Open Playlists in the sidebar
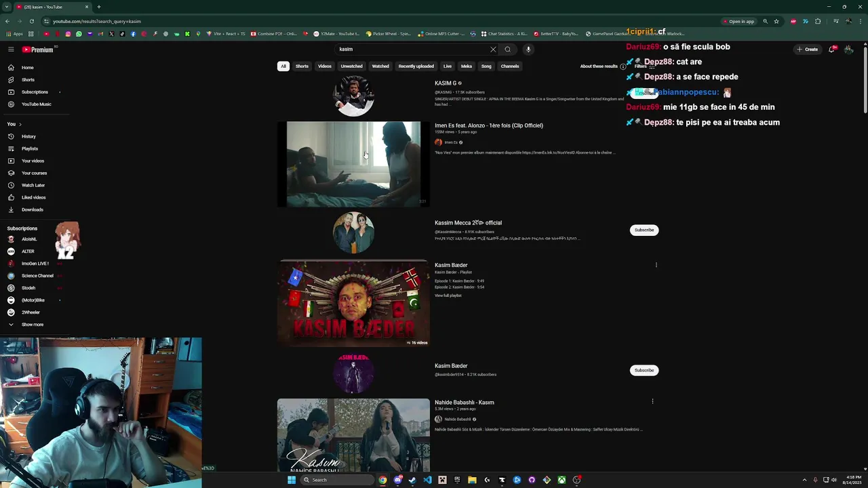 30,149
